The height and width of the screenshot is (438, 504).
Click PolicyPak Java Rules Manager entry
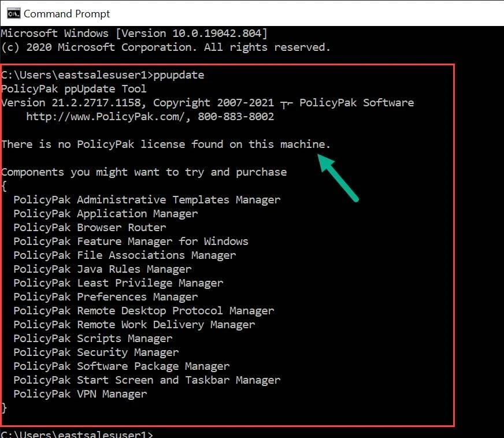(x=102, y=269)
